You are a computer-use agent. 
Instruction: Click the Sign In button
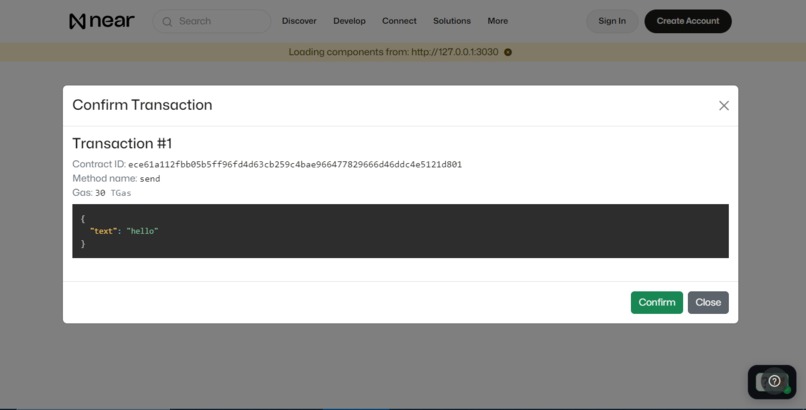pyautogui.click(x=612, y=21)
